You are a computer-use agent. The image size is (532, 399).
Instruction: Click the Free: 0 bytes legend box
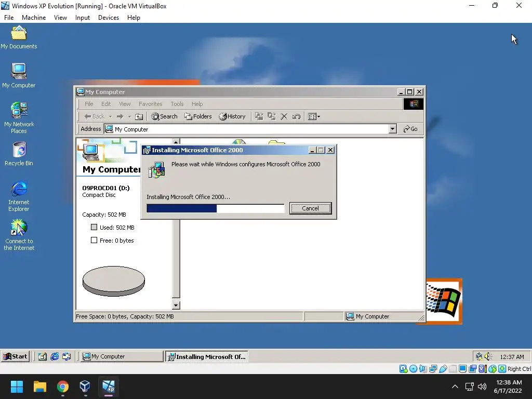pyautogui.click(x=94, y=240)
